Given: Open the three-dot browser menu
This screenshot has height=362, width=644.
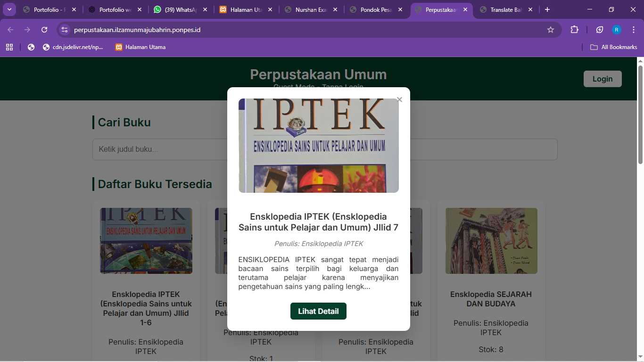Looking at the screenshot, I should point(634,29).
